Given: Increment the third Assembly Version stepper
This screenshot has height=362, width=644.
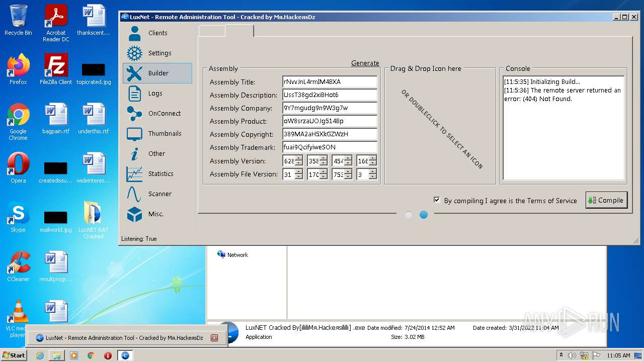Looking at the screenshot, I should (x=348, y=158).
